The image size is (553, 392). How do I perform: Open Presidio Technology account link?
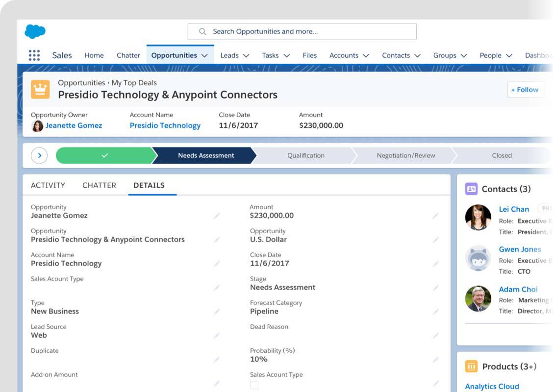click(x=165, y=125)
